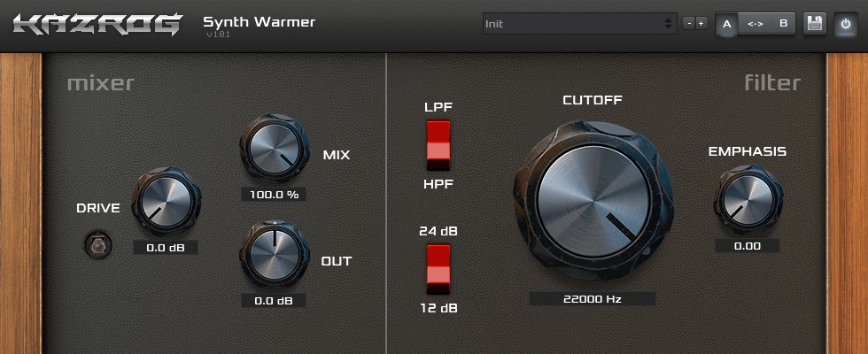Open the Init preset dropdown
The width and height of the screenshot is (868, 354).
pyautogui.click(x=579, y=24)
